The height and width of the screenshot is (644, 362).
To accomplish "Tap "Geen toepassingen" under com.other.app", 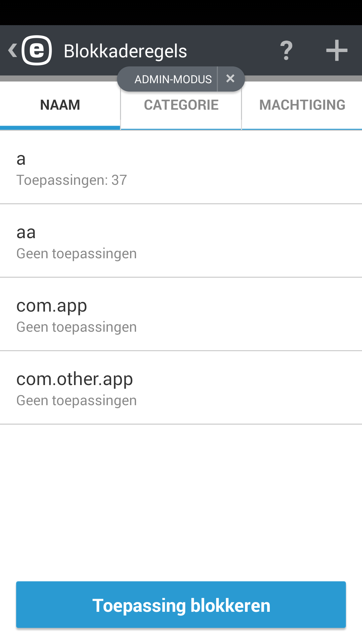I will point(76,400).
